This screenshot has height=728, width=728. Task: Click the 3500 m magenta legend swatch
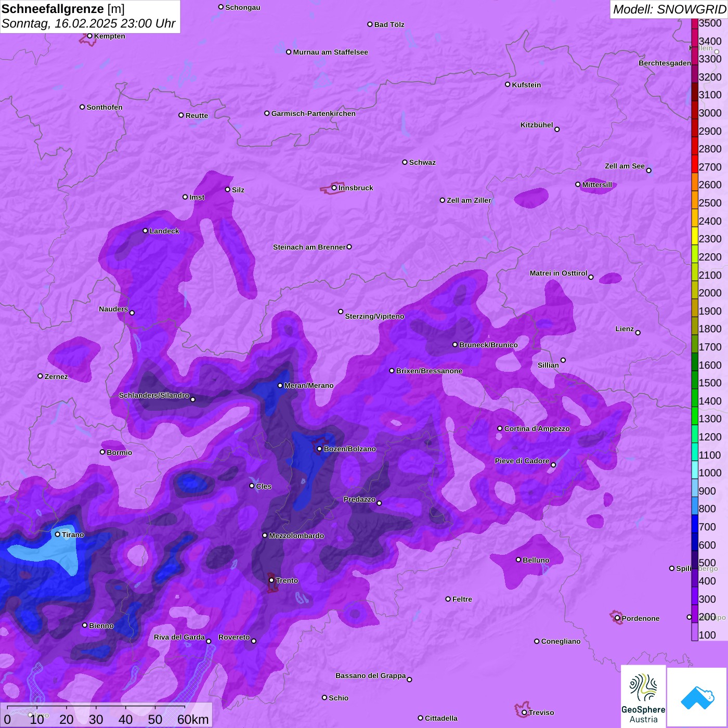[x=695, y=23]
